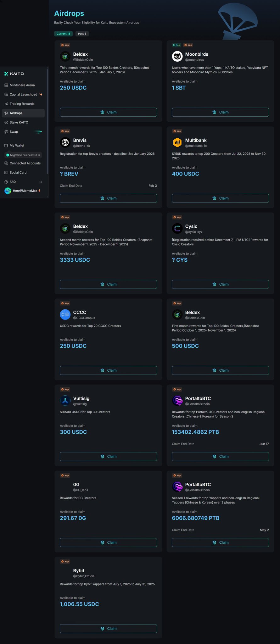Click the Stake KAITO circular icon

click(x=6, y=122)
